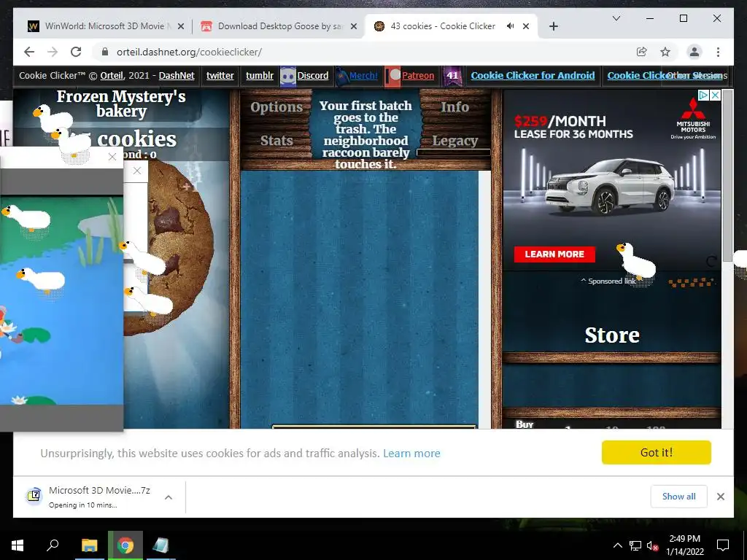Open the notification center icon
747x560 pixels.
[x=723, y=545]
